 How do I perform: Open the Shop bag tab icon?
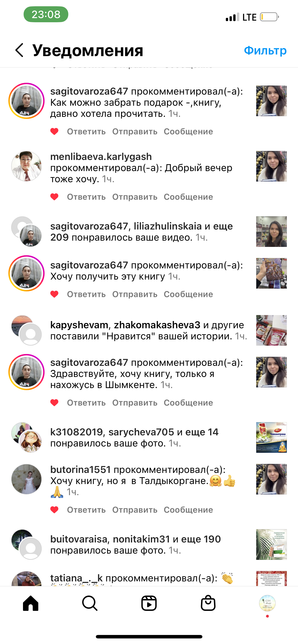click(208, 603)
